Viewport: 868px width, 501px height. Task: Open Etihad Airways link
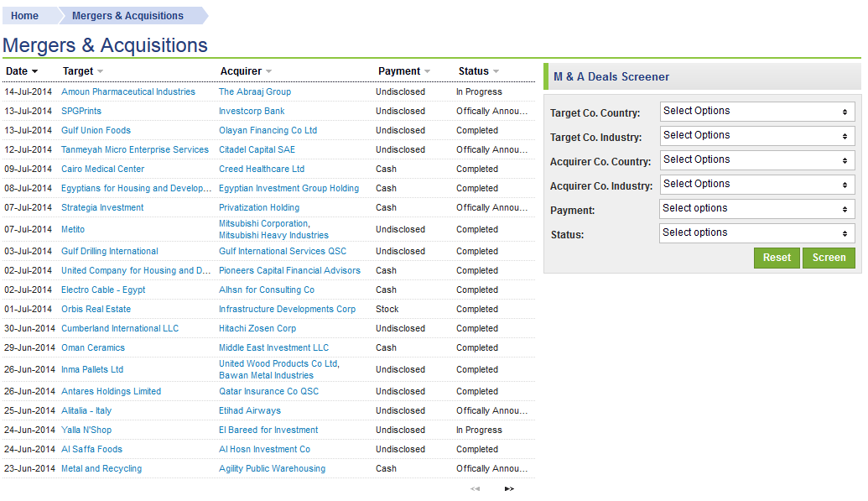pos(250,411)
